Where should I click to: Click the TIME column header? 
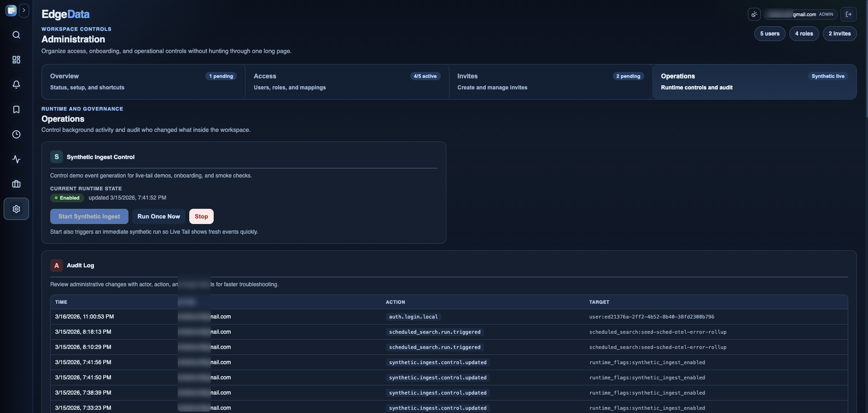click(x=61, y=302)
